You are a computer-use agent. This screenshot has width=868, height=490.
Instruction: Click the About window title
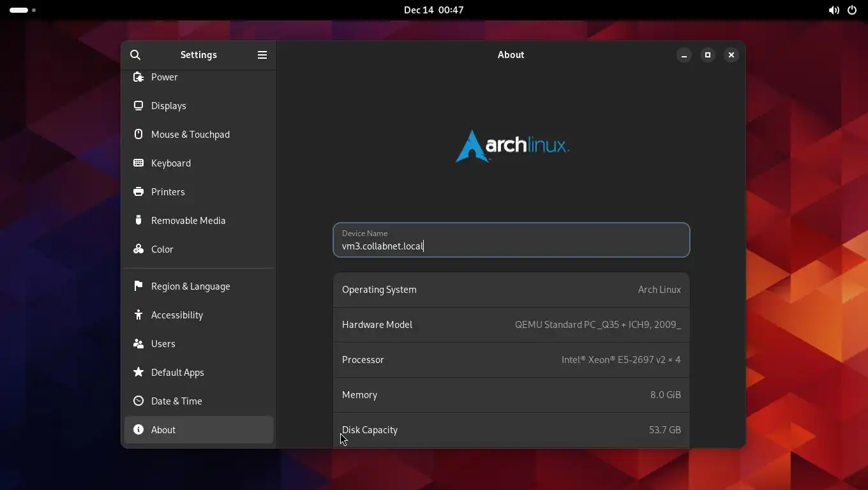click(x=511, y=55)
